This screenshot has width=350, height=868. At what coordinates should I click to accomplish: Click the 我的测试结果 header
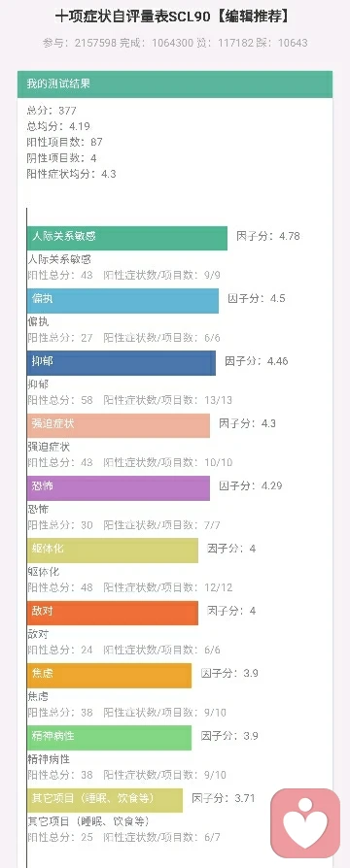point(175,84)
